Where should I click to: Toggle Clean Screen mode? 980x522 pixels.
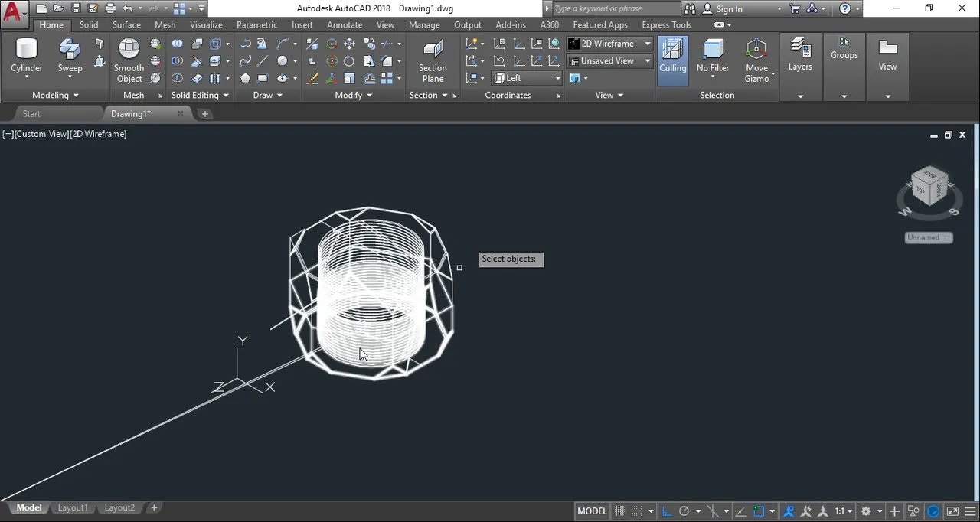point(952,511)
